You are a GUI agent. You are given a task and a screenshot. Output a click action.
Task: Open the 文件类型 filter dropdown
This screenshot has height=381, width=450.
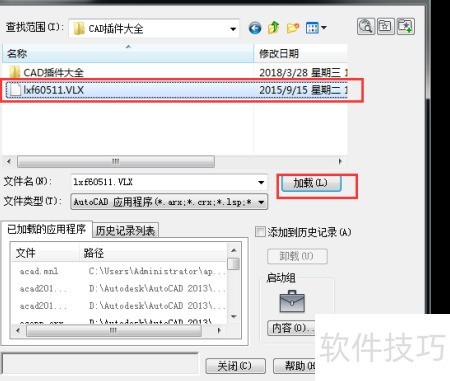[x=169, y=202]
